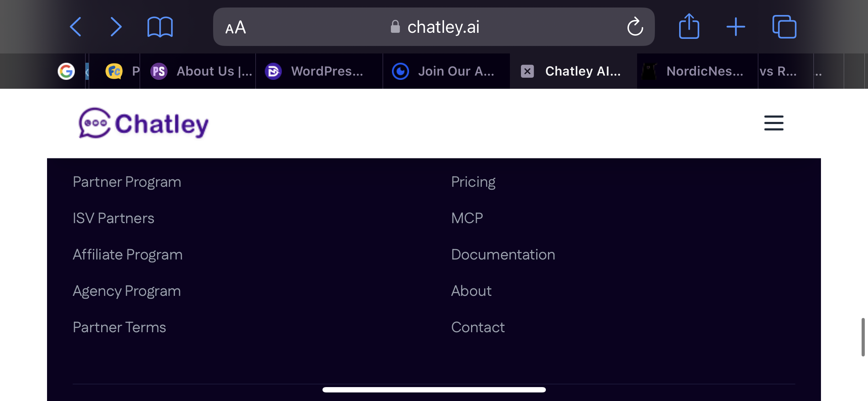Open the Chatley hamburger menu
868x401 pixels.
[x=774, y=123]
